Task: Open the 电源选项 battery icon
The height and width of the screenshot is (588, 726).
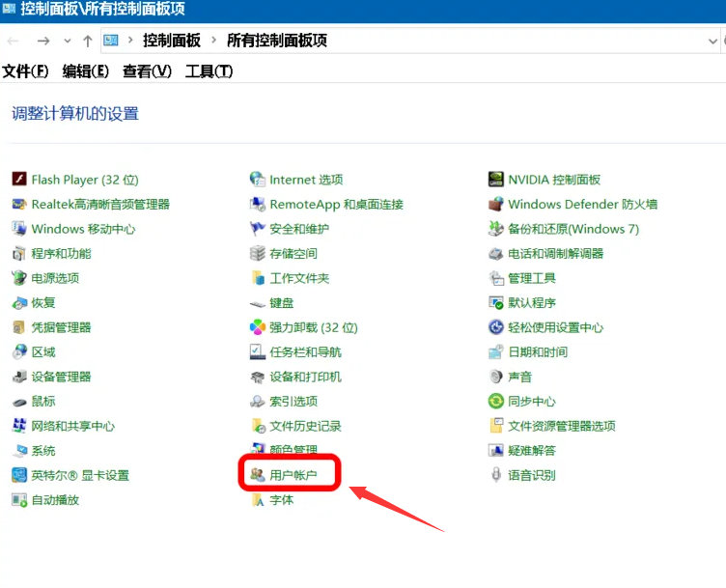Action: coord(19,278)
